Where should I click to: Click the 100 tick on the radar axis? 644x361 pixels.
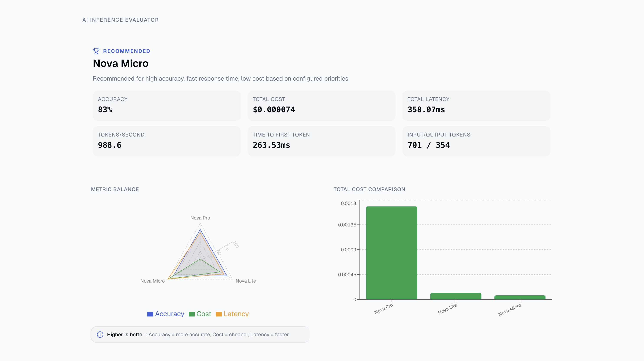point(236,244)
